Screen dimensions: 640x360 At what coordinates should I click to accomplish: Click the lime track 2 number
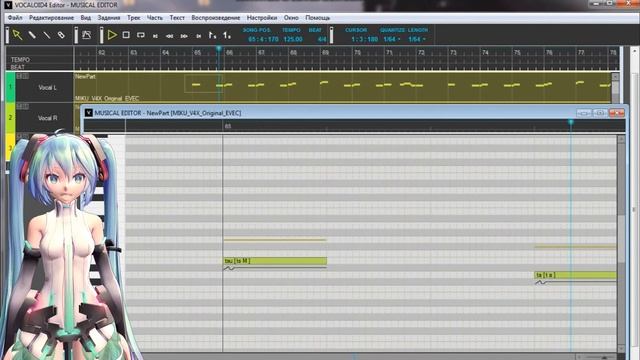click(x=10, y=118)
